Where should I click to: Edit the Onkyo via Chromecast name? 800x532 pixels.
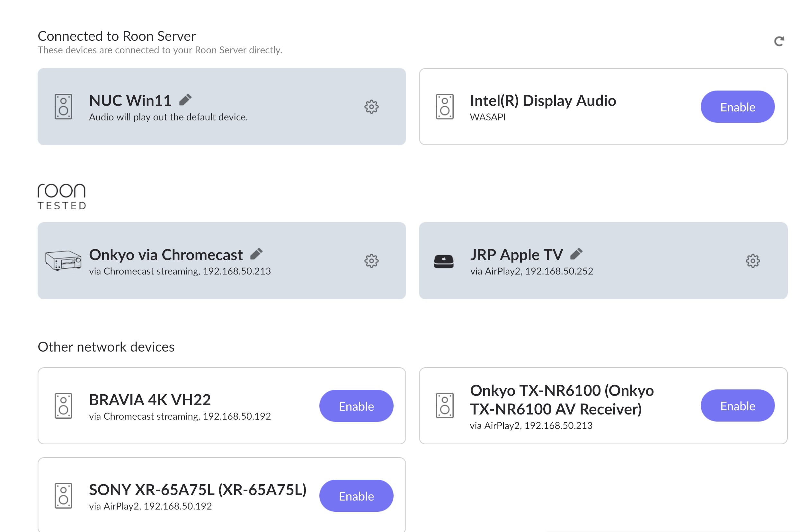[256, 254]
